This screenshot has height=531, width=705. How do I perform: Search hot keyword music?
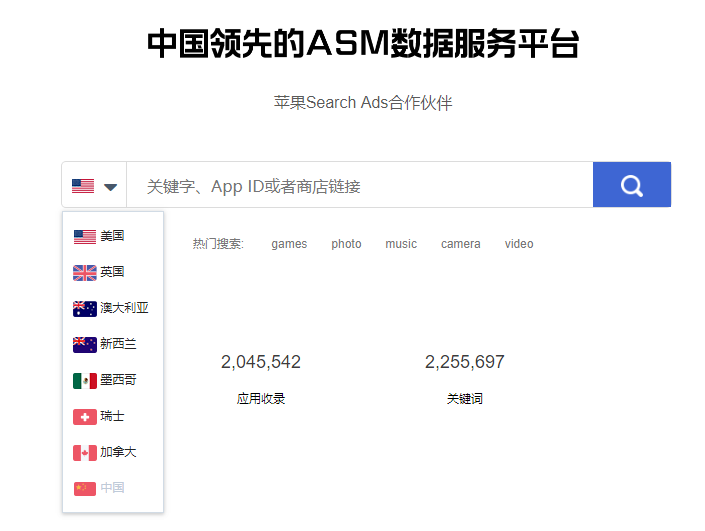(x=401, y=244)
